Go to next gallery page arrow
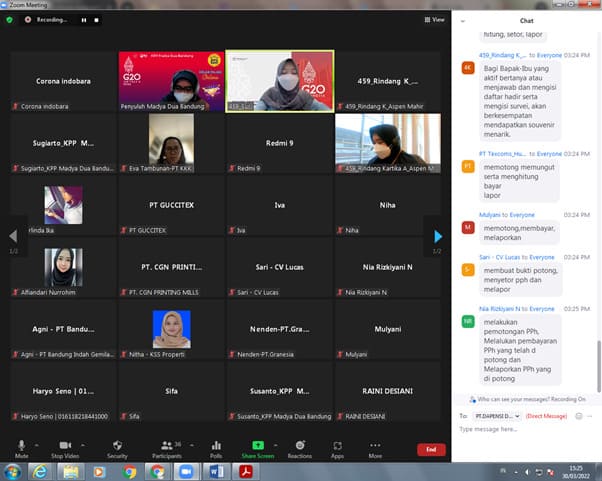Viewport: 602px width, 481px height. [x=437, y=237]
